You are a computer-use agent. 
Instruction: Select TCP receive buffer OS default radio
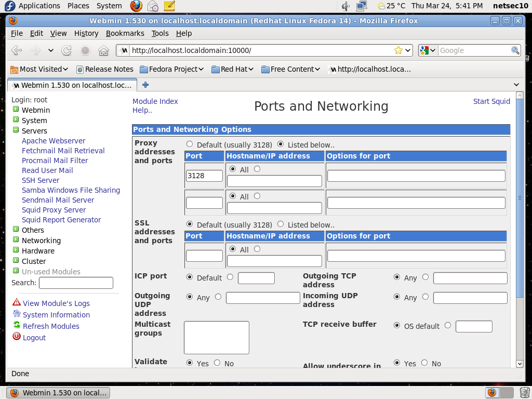(396, 325)
